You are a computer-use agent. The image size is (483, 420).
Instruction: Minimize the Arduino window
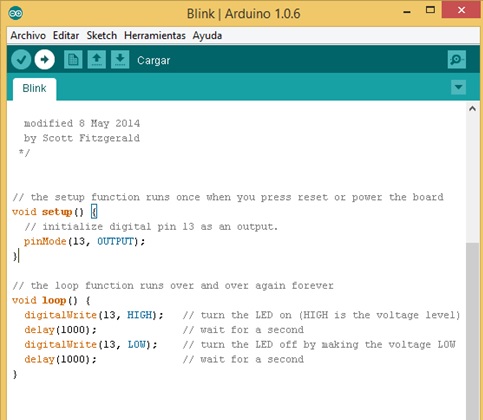[407, 11]
